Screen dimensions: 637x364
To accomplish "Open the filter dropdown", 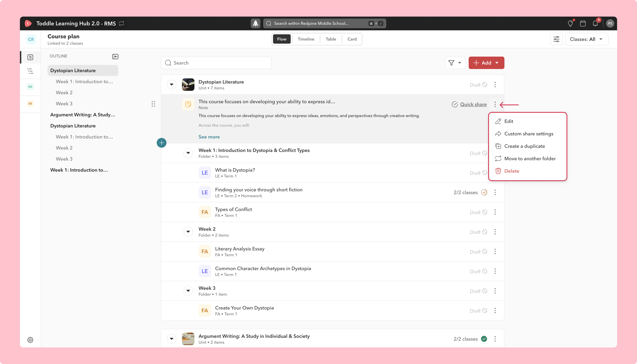I will tap(455, 63).
